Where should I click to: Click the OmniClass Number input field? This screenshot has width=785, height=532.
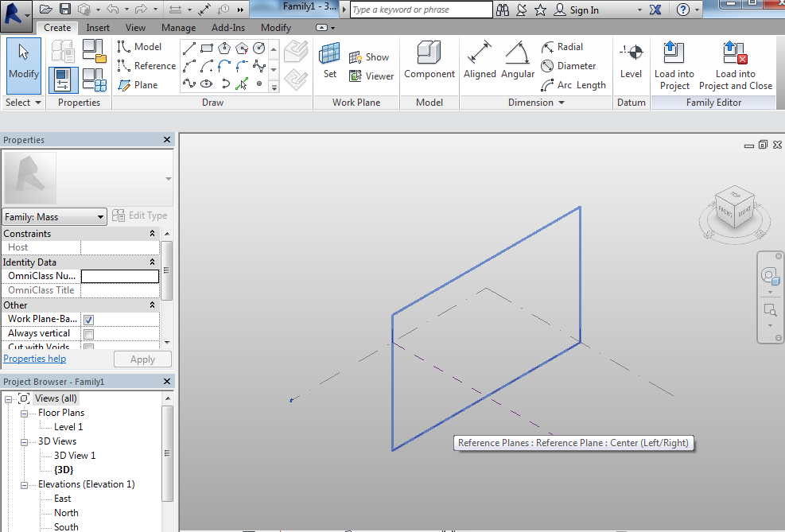click(x=120, y=277)
